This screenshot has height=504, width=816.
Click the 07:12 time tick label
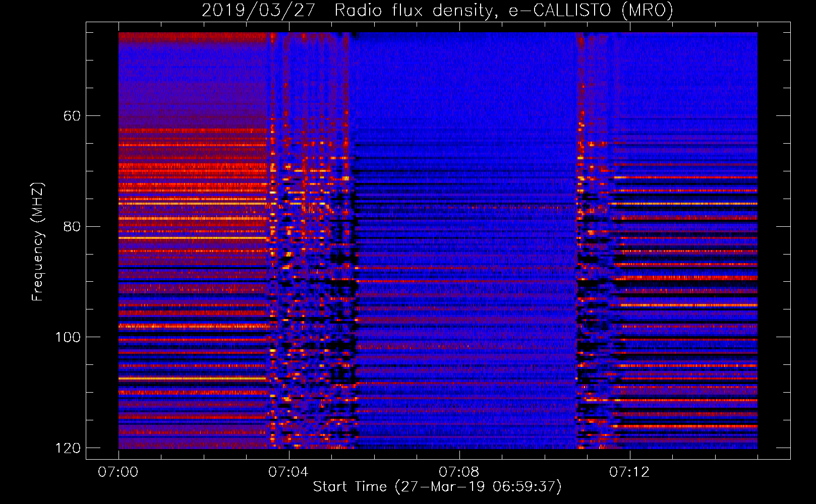click(629, 472)
